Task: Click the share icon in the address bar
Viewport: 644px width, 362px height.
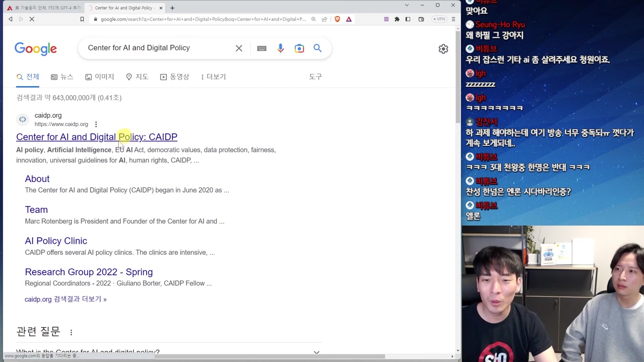Action: [324, 19]
